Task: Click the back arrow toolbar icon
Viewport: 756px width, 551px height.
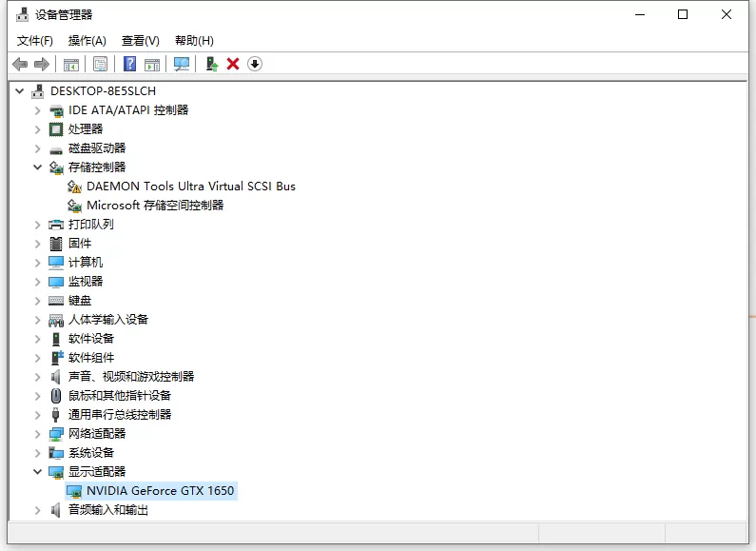Action: (x=20, y=64)
